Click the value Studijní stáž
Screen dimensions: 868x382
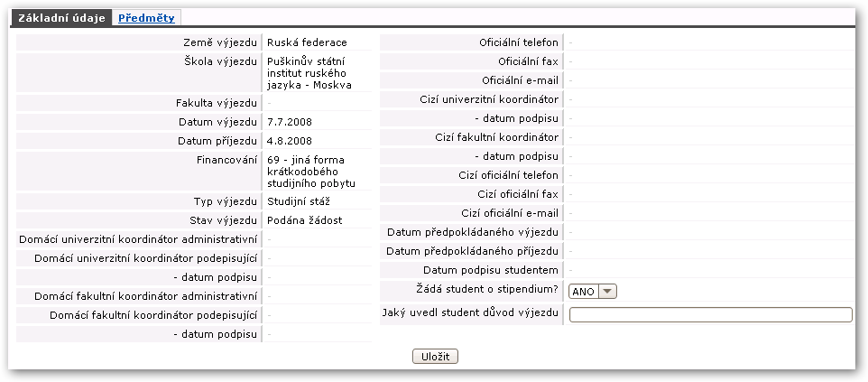[x=299, y=201]
